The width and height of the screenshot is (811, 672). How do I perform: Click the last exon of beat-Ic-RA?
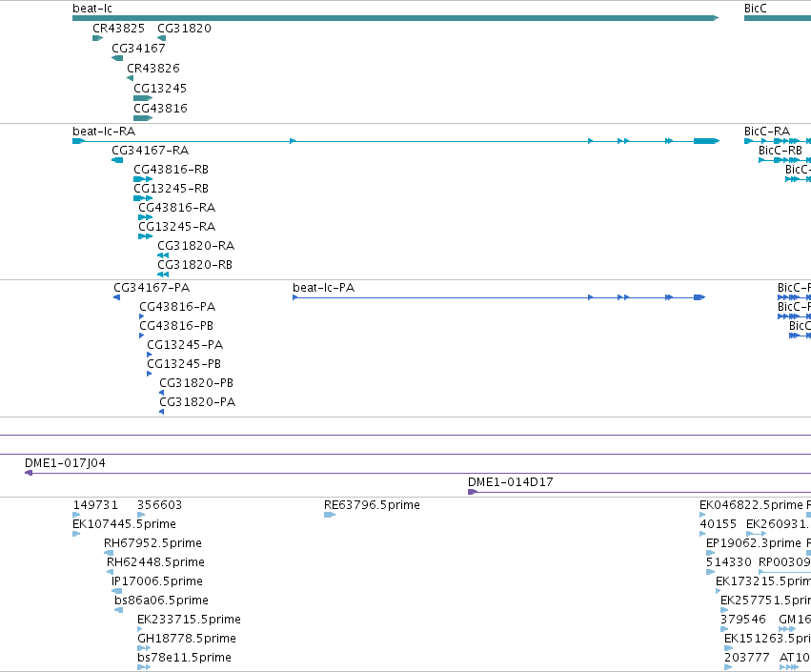706,141
